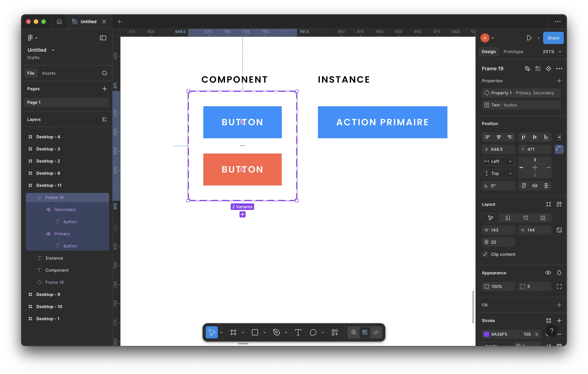
Task: Flip horizontal in Position section
Action: [x=535, y=186]
